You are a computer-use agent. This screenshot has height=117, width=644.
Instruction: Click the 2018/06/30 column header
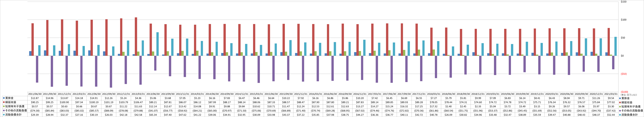[x=449, y=94]
